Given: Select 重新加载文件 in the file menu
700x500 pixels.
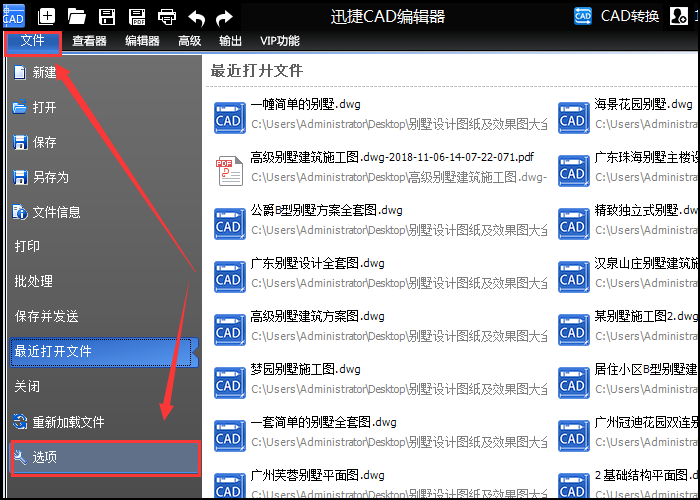Looking at the screenshot, I should point(104,422).
